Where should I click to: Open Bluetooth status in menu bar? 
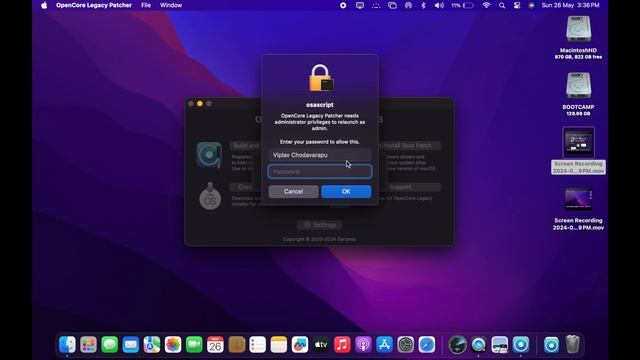[x=423, y=5]
